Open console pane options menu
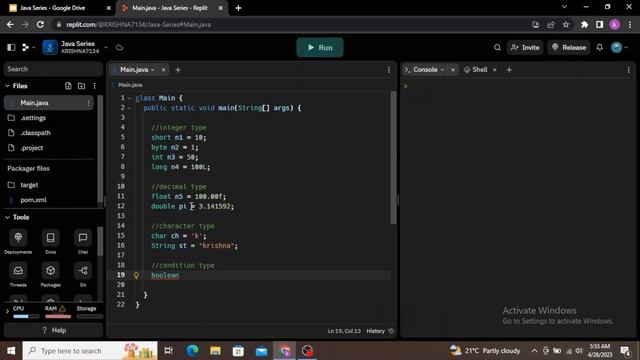The width and height of the screenshot is (640, 360). click(x=629, y=70)
